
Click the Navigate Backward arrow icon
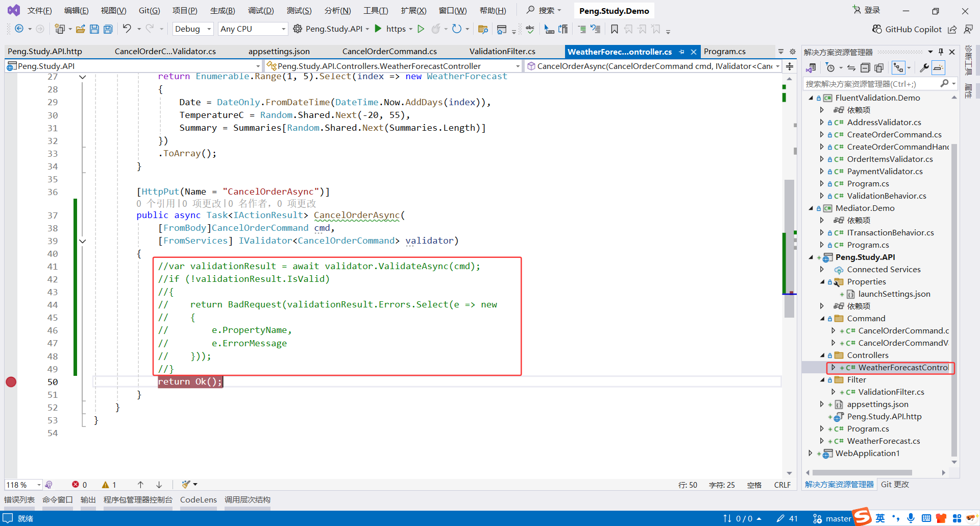[19, 29]
